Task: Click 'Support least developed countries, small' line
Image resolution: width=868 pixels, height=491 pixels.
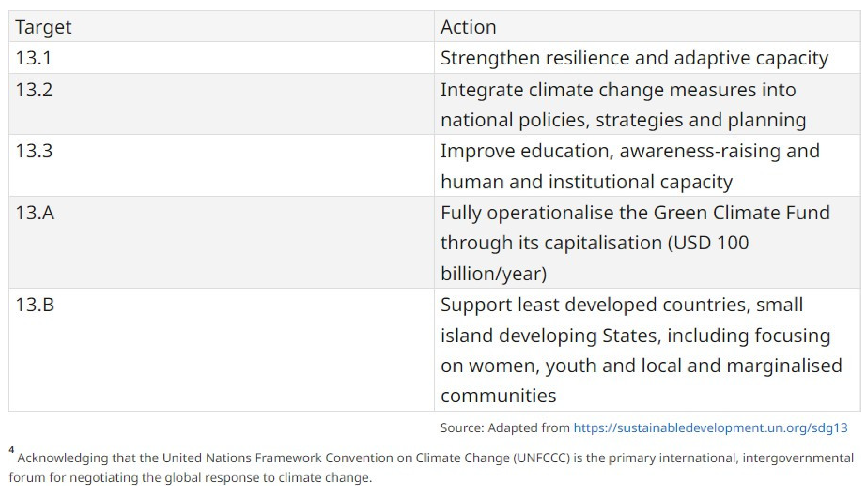Action: (x=622, y=305)
